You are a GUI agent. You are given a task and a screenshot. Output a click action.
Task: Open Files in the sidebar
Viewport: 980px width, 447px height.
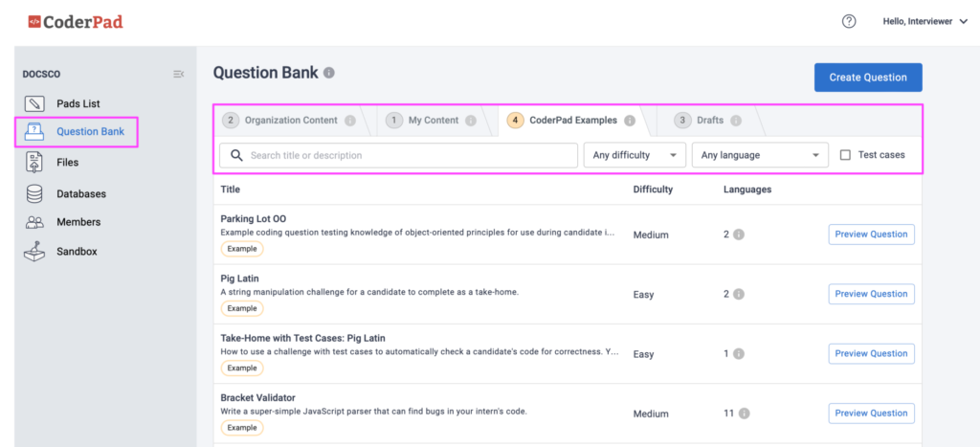pyautogui.click(x=68, y=163)
